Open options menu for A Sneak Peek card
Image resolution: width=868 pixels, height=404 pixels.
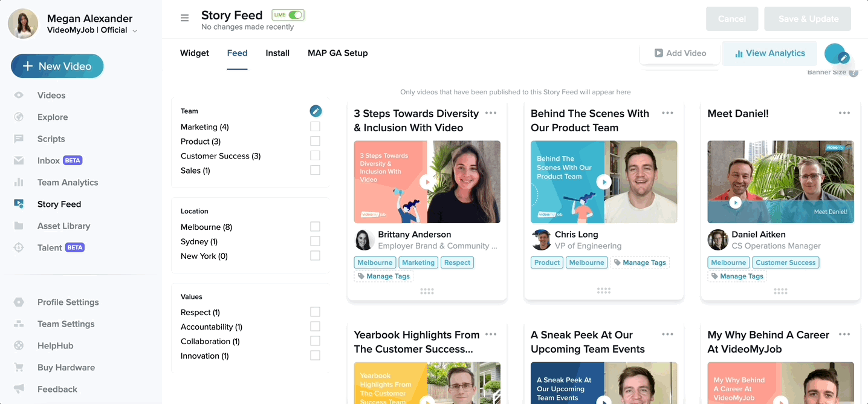(667, 334)
